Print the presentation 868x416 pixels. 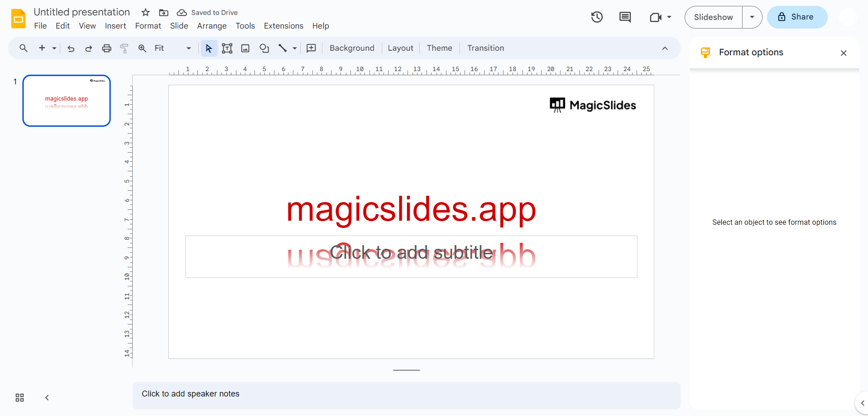(106, 48)
